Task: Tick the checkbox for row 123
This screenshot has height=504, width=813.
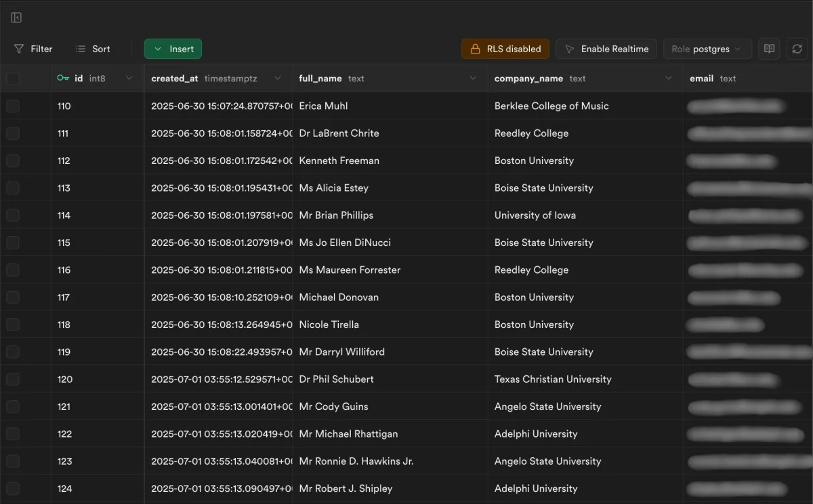Action: 13,461
